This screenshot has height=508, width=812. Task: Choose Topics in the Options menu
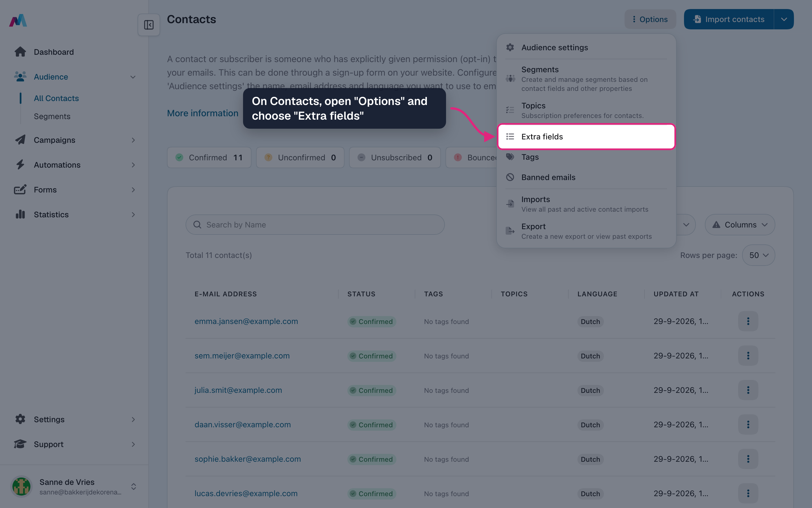point(586,110)
